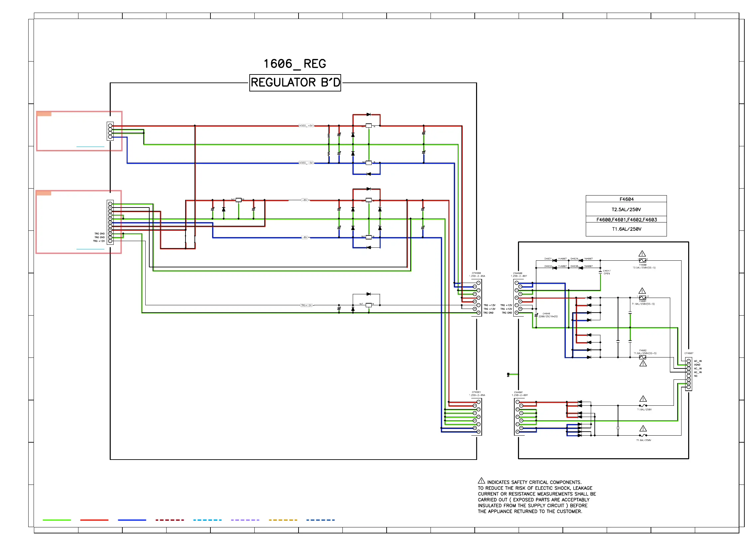Click the F4602 fuse symbol
754x560 pixels.
tap(642, 357)
